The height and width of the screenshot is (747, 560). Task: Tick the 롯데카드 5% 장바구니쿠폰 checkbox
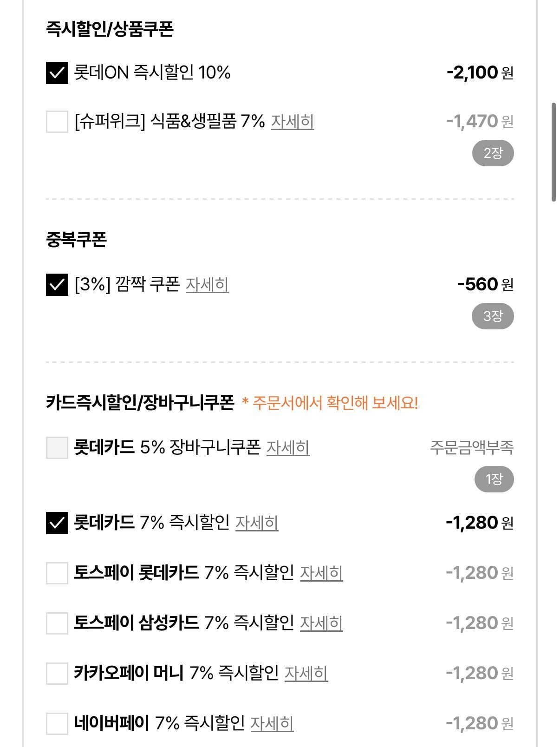click(57, 448)
